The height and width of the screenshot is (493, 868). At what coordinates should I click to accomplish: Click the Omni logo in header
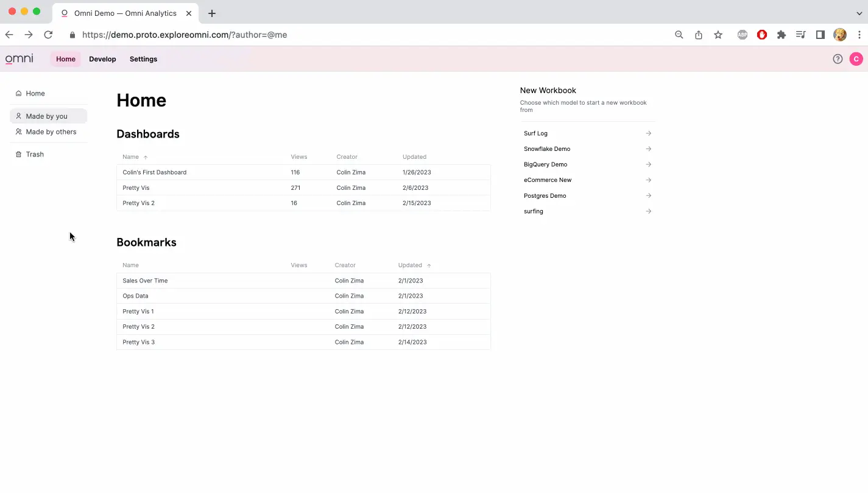[x=19, y=59]
